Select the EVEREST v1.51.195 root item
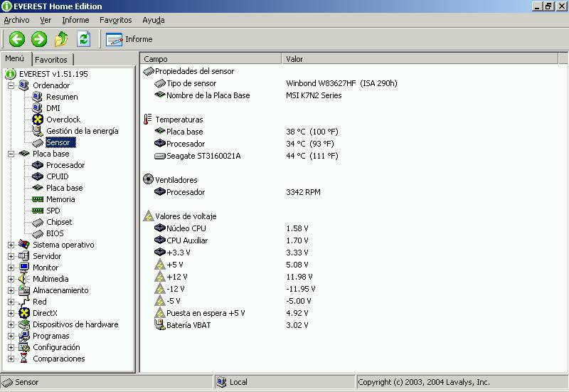 [53, 74]
